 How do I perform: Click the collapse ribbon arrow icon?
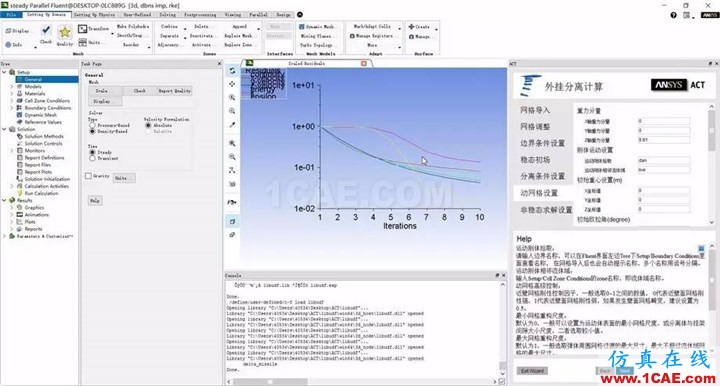click(x=300, y=15)
